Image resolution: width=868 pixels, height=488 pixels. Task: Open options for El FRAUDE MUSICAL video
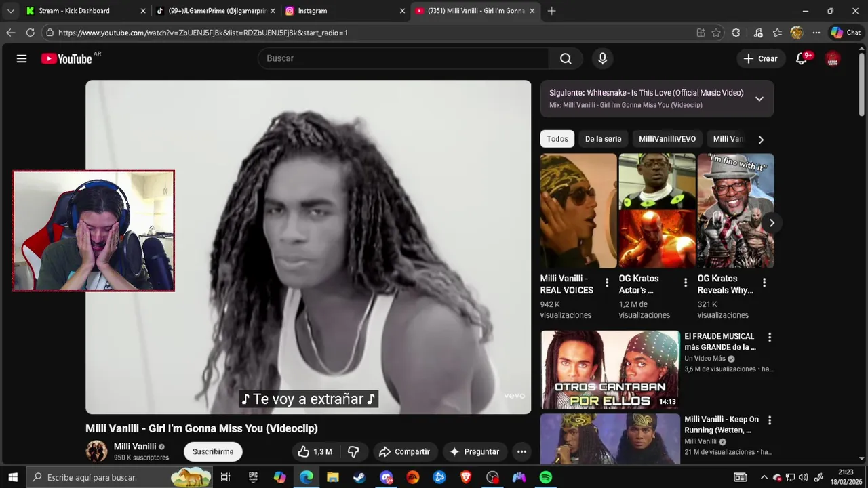point(769,337)
